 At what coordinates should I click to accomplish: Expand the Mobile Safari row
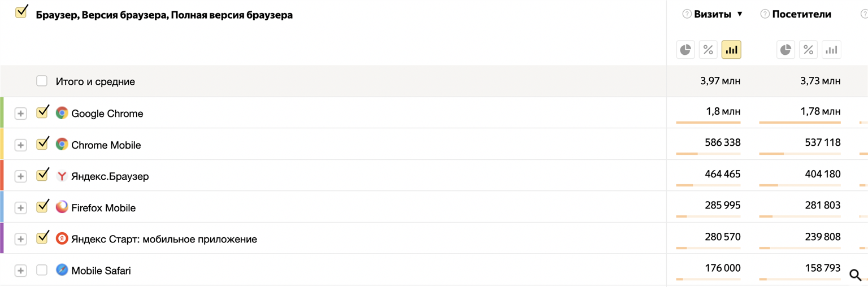click(x=20, y=271)
